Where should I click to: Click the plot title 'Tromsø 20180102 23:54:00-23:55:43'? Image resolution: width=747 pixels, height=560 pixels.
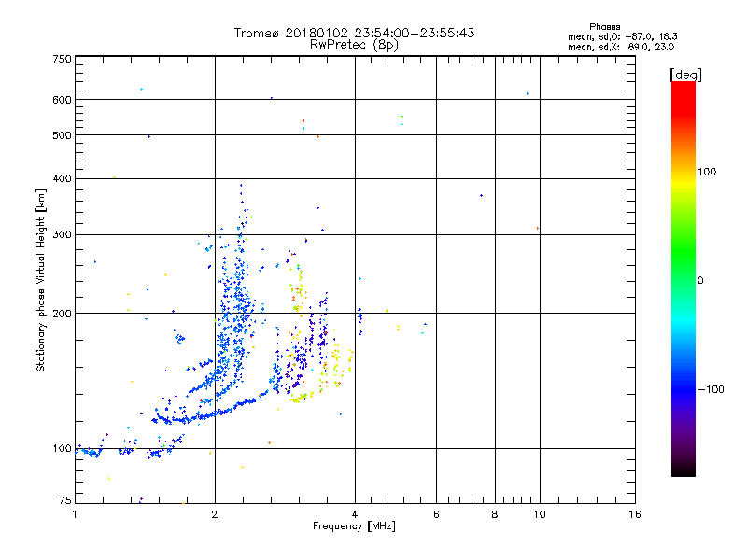354,33
